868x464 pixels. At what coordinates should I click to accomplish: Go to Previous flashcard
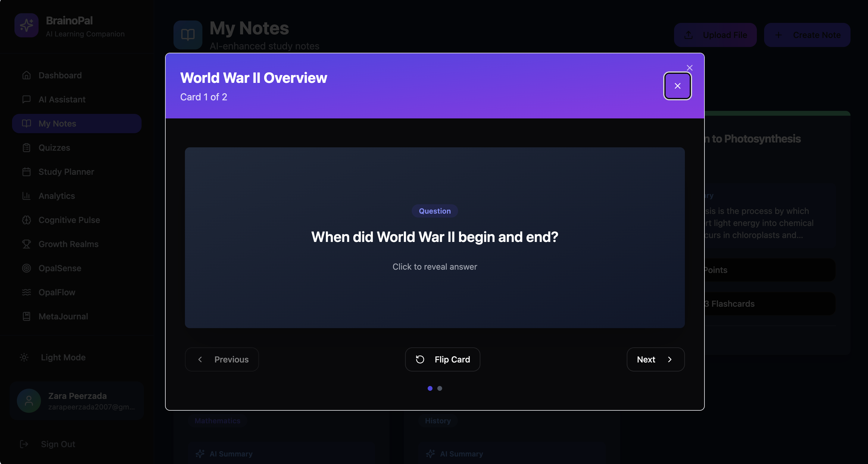222,359
